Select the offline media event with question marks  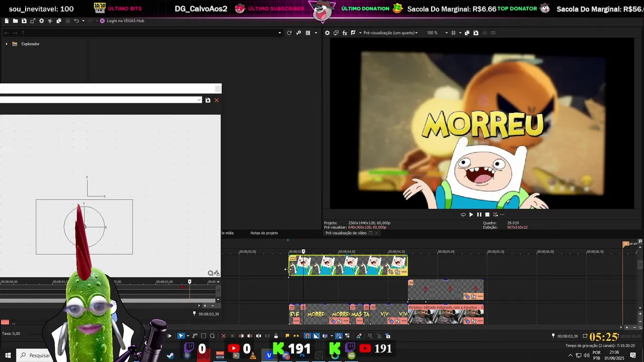[x=445, y=290]
